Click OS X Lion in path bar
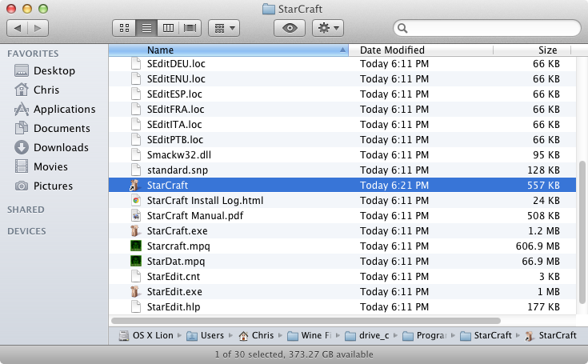The width and height of the screenshot is (588, 364). point(146,335)
